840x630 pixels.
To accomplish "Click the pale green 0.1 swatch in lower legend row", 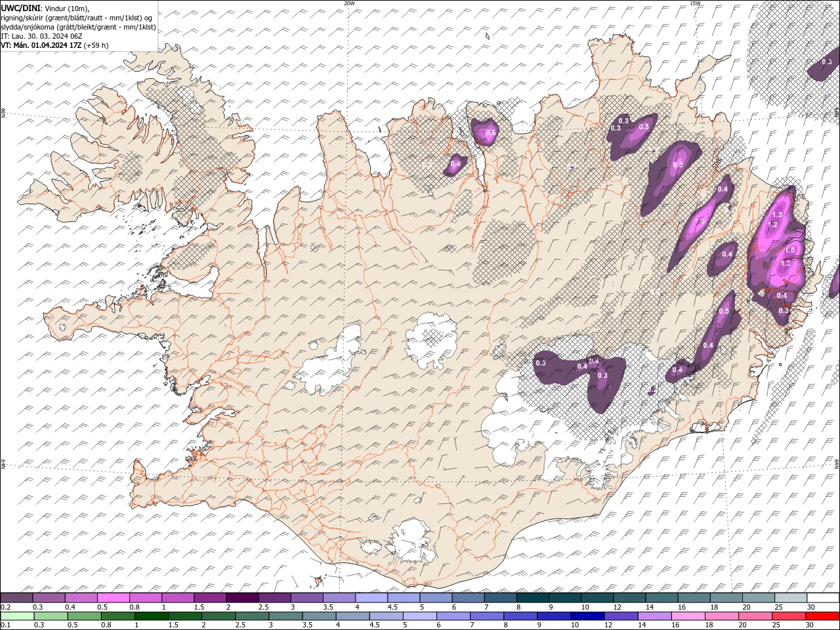I will 18,616.
